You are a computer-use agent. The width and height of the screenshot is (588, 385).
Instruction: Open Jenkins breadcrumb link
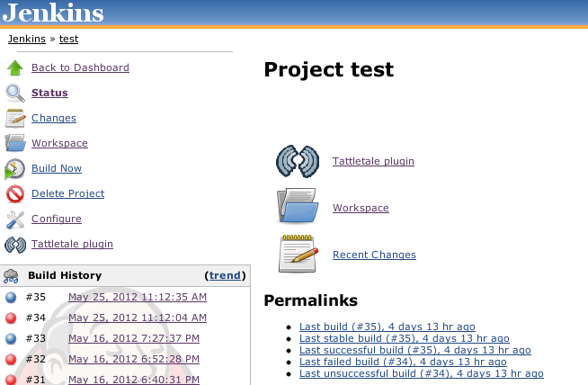(x=27, y=39)
